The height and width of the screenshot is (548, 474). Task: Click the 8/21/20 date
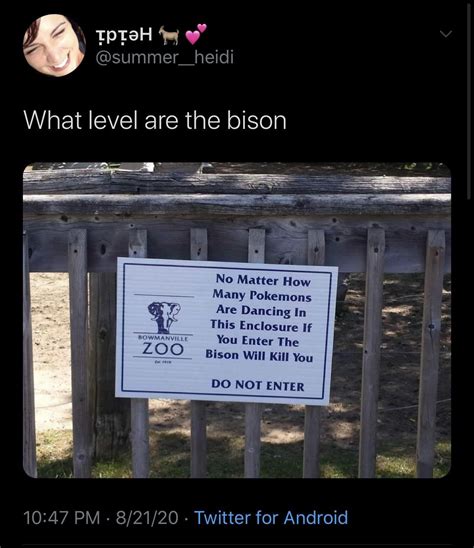(147, 518)
